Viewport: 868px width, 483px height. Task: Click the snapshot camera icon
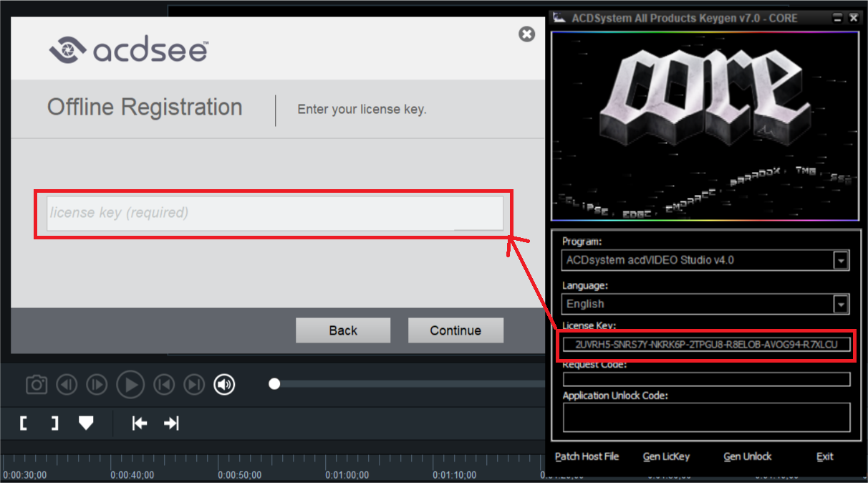click(x=37, y=385)
